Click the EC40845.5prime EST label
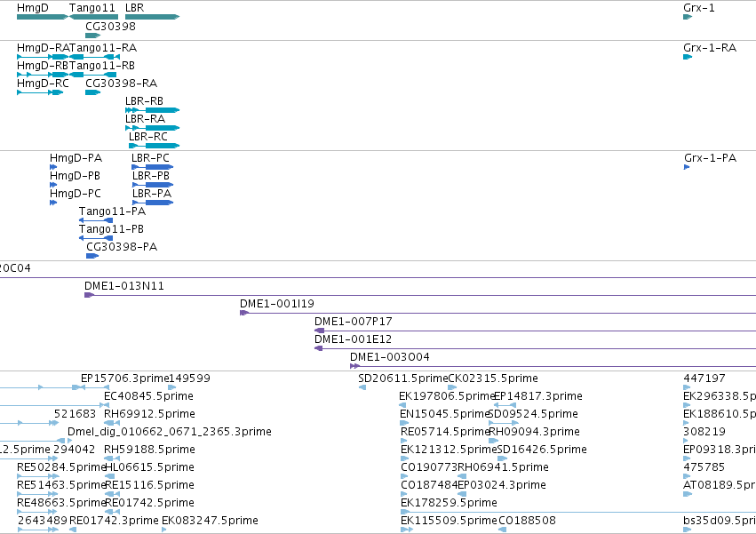Screen dimensions: 756x534 coord(148,396)
